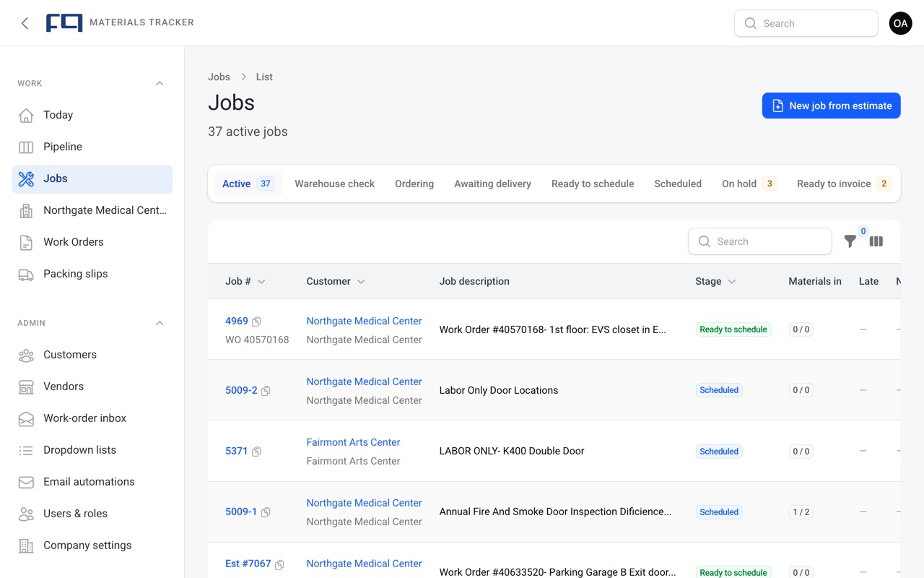Open Packing slips in sidebar

click(92, 274)
